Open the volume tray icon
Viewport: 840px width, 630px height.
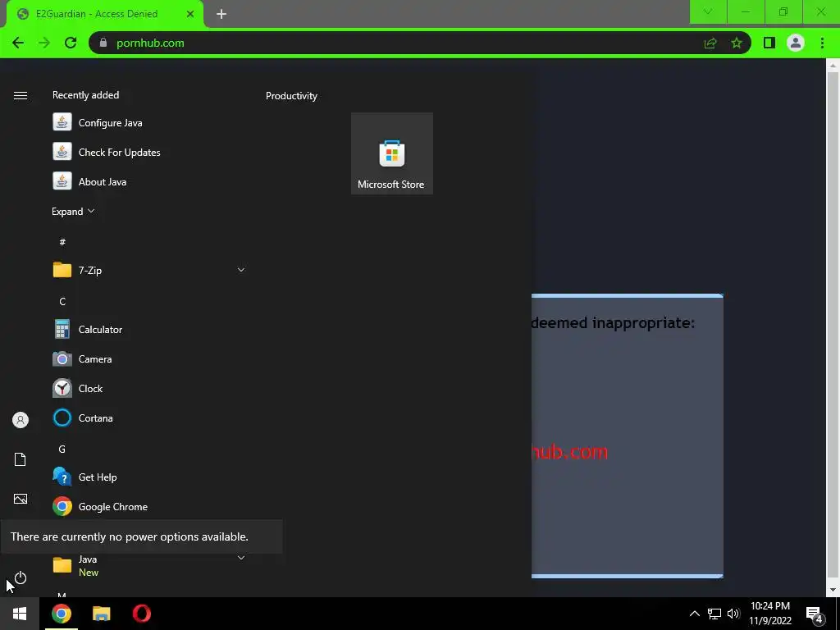click(733, 614)
